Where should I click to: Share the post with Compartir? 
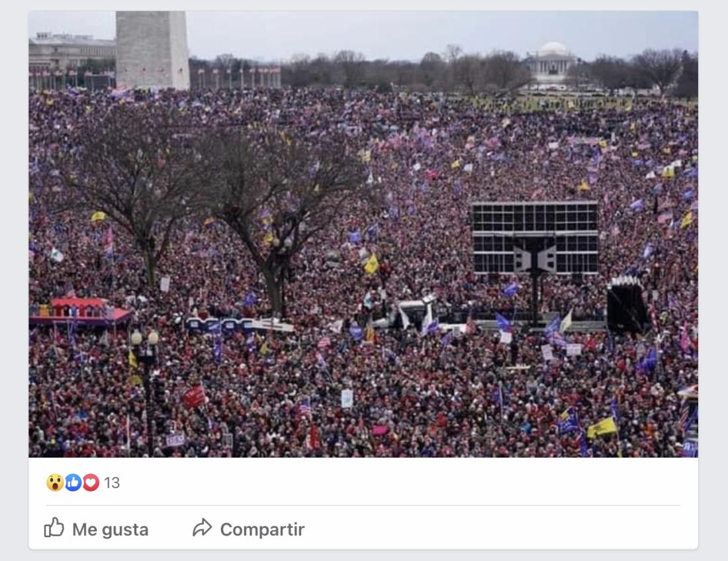pyautogui.click(x=249, y=529)
